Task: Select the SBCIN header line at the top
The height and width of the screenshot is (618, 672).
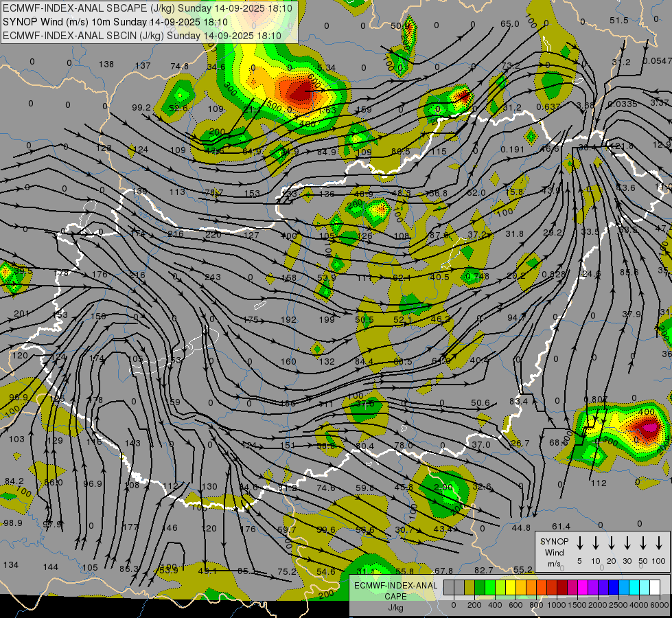Action: point(142,36)
